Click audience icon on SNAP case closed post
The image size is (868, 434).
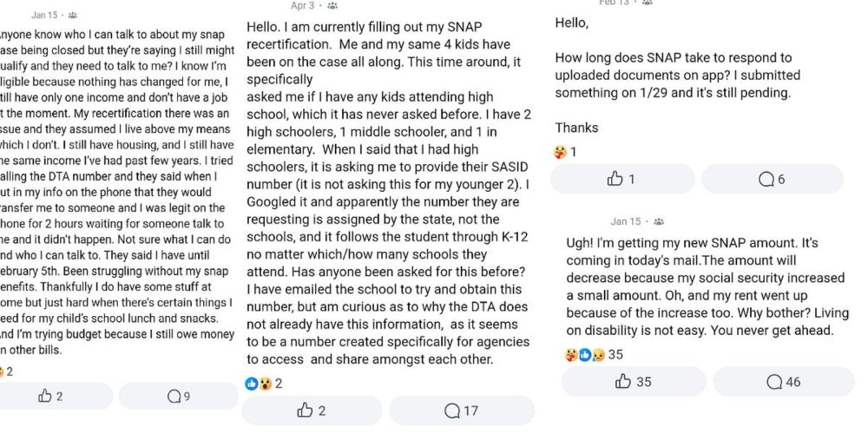pyautogui.click(x=73, y=16)
